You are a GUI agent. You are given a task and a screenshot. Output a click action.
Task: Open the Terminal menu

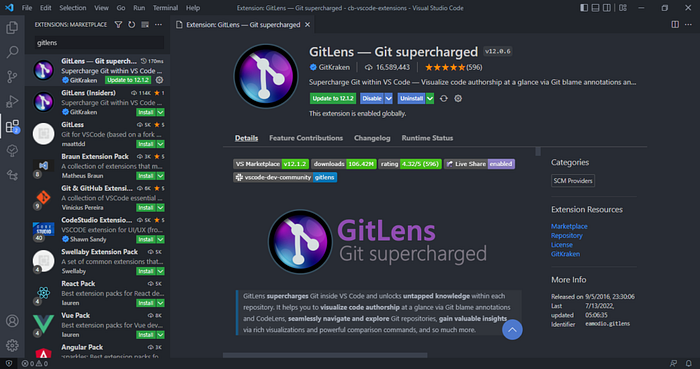click(x=165, y=8)
